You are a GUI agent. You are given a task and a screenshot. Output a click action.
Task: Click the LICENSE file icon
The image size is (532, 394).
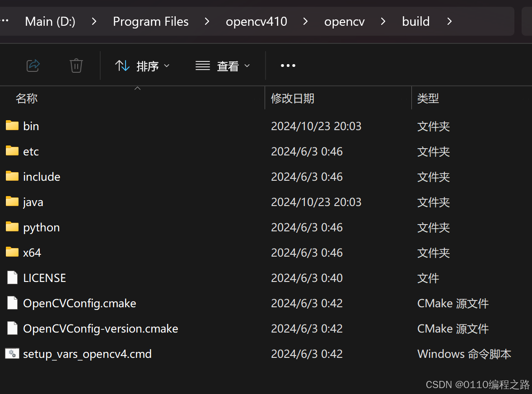(12, 277)
